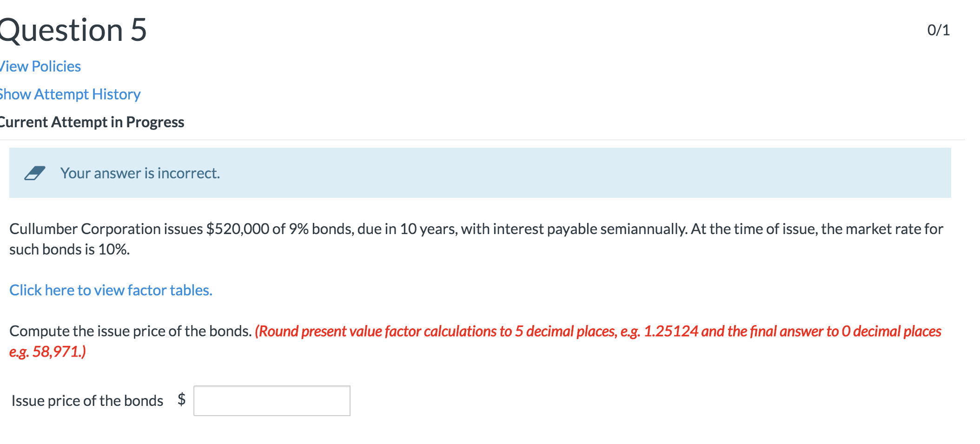Click the 0/1 score indicator
The image size is (980, 444).
938,30
